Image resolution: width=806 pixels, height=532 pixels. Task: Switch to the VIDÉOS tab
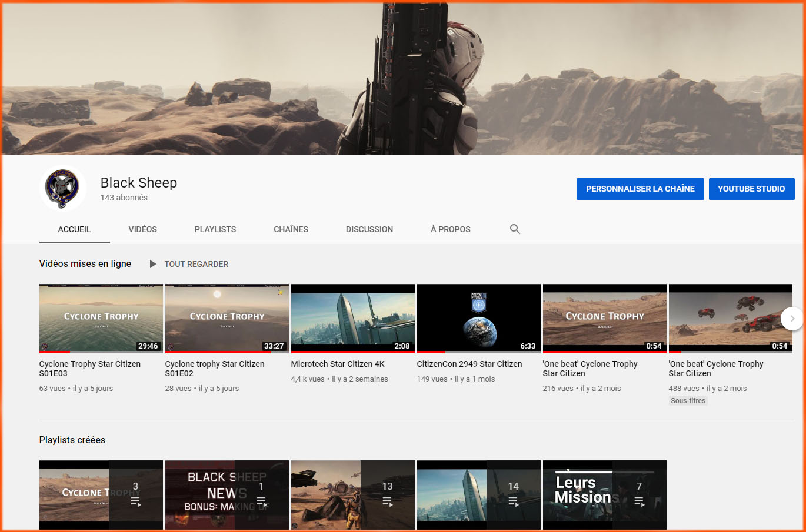[x=143, y=229]
